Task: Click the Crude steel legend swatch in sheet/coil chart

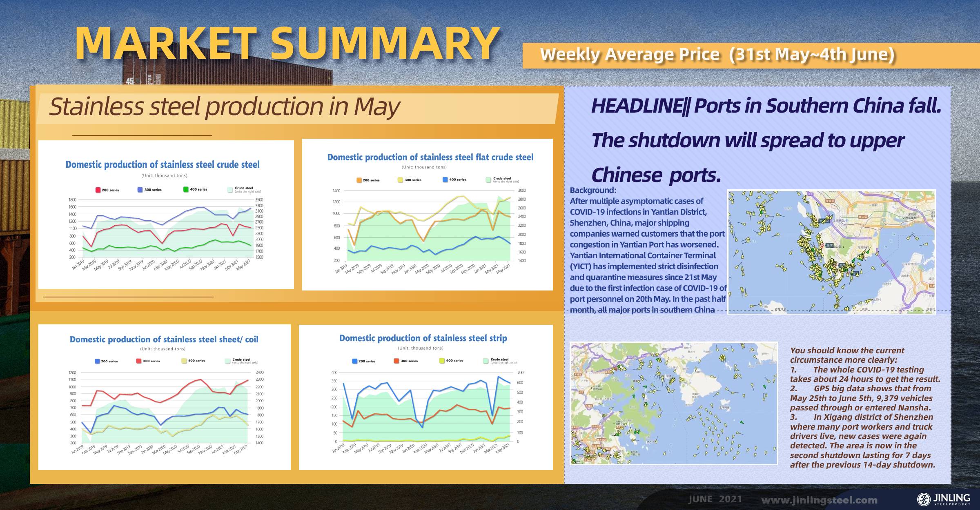Action: (227, 361)
